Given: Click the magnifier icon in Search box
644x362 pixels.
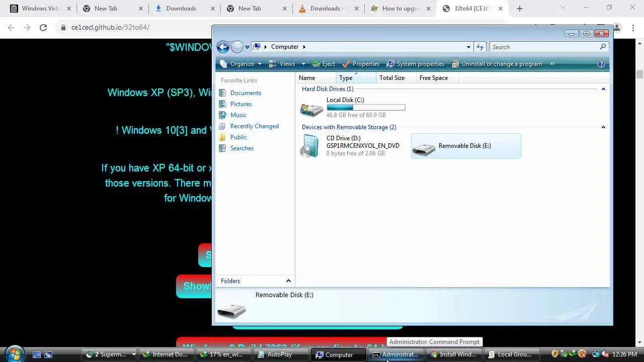Looking at the screenshot, I should coord(603,47).
